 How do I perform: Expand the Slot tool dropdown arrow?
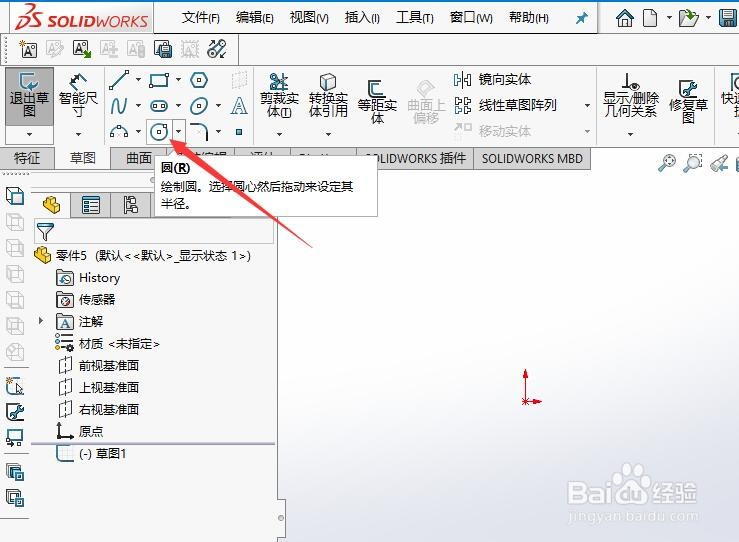[178, 106]
